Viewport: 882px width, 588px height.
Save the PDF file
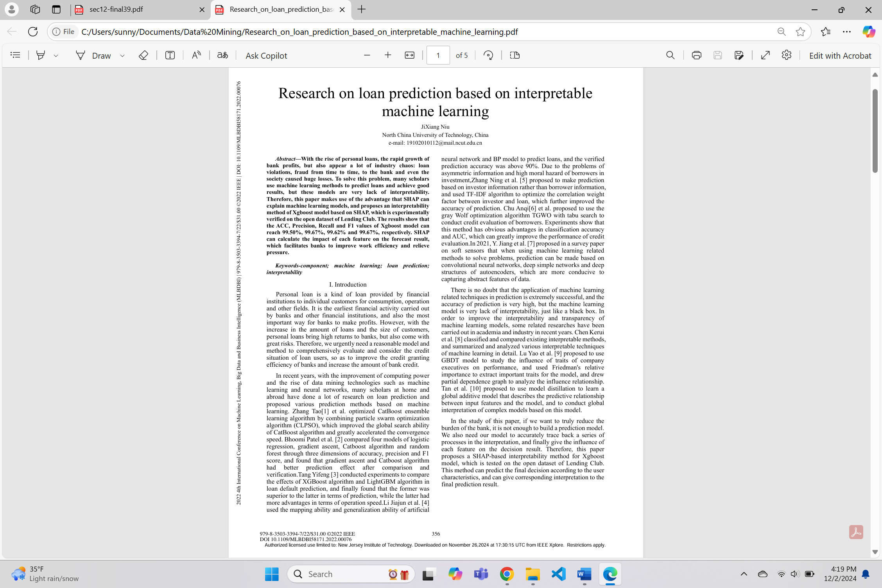tap(717, 55)
